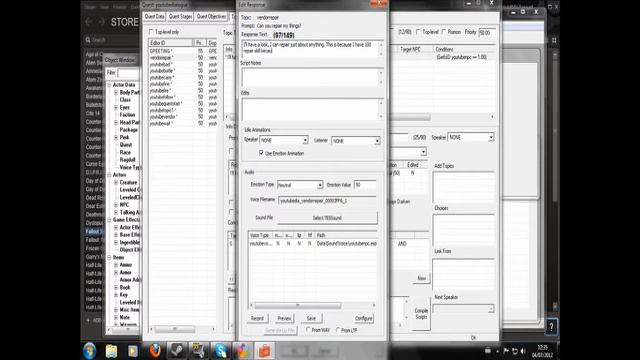Toggle Use Emotion Animation checkbox

261,153
